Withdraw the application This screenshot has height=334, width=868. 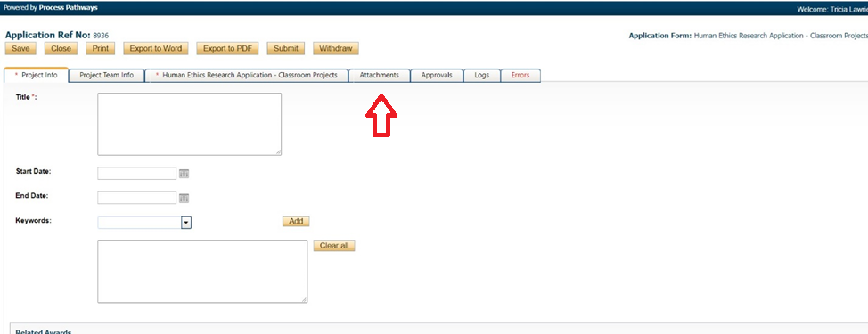(x=335, y=49)
